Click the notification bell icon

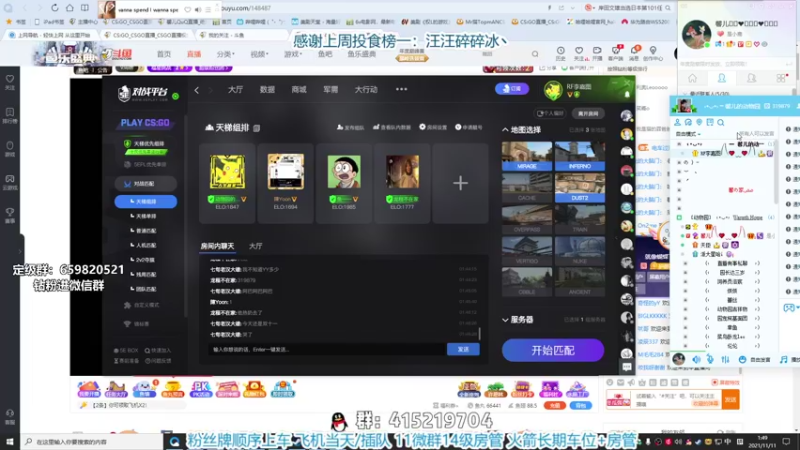tap(627, 94)
